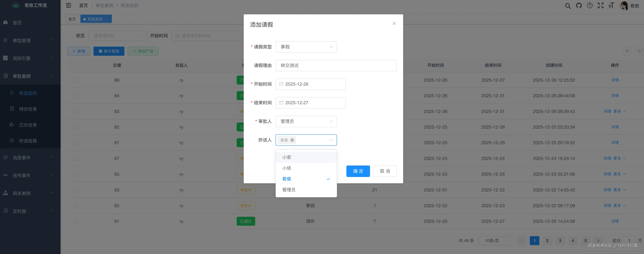
Task: Select 小依 from the dropdown list
Action: 287,168
